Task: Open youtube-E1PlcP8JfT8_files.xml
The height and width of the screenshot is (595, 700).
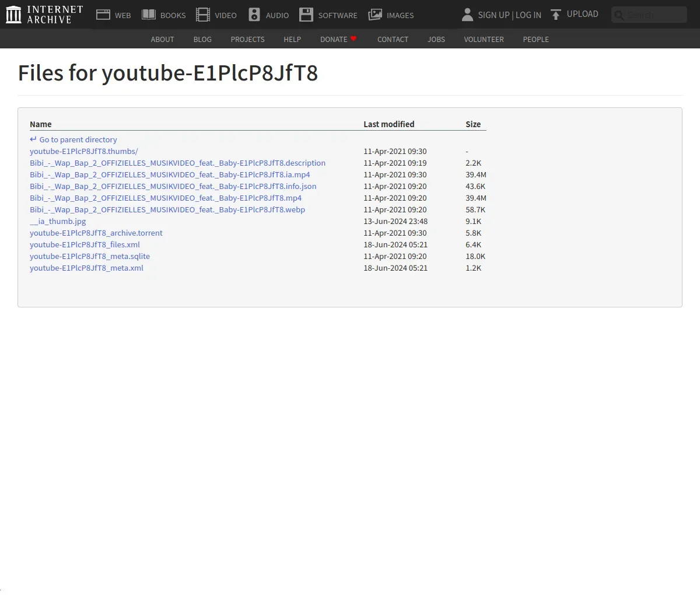Action: [x=85, y=244]
